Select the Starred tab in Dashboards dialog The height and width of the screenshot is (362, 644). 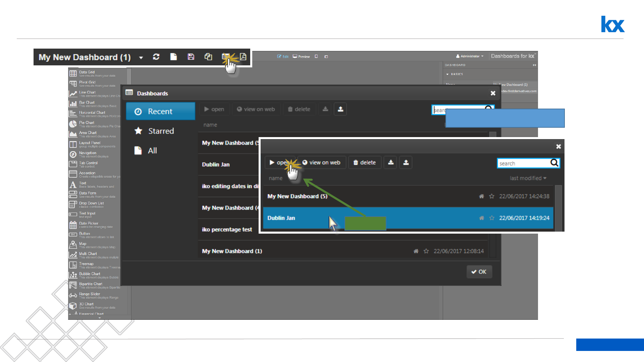click(x=160, y=131)
